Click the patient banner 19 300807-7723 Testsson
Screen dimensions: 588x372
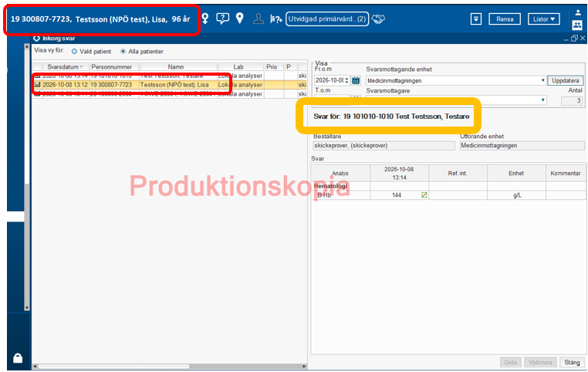100,19
